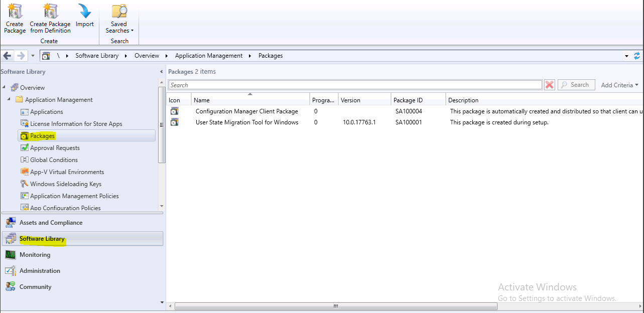Click the Create Package ribbon icon
Image resolution: width=644 pixels, height=313 pixels.
coord(15,11)
